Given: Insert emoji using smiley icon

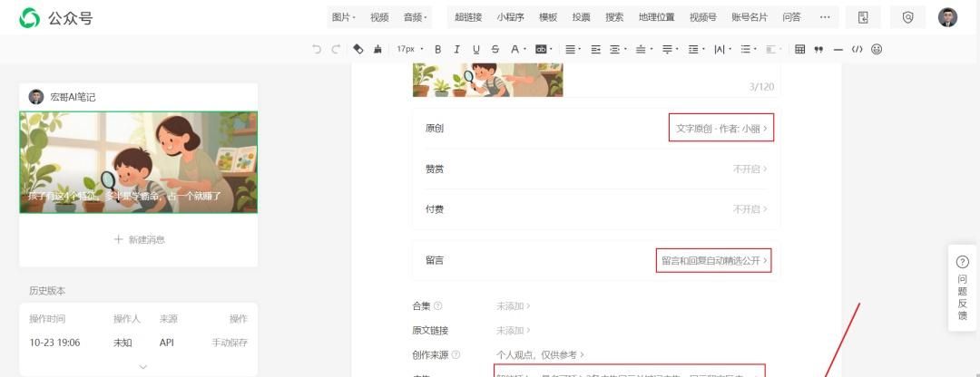Looking at the screenshot, I should [877, 50].
